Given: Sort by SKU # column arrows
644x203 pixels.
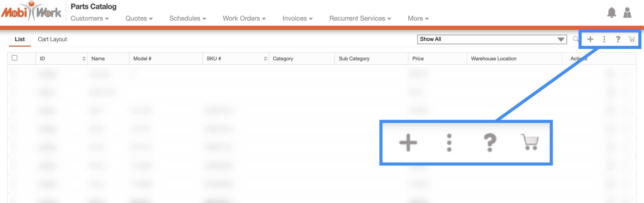Looking at the screenshot, I should tap(265, 59).
